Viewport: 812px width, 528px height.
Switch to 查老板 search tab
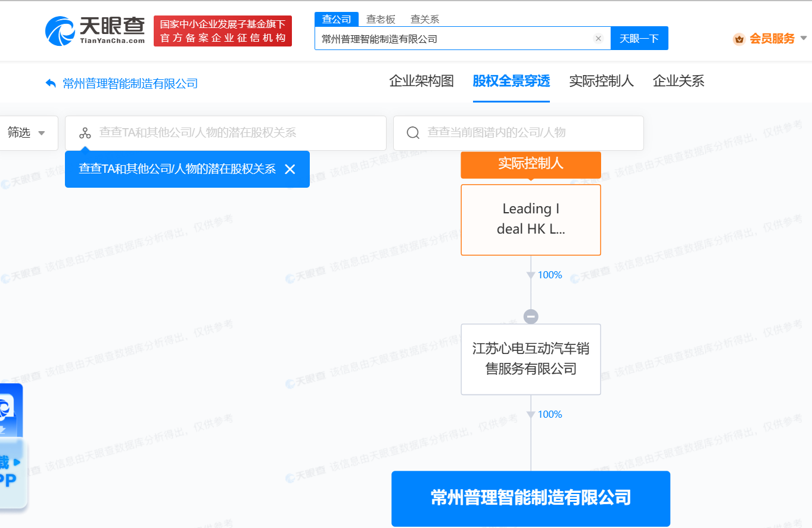coord(381,19)
